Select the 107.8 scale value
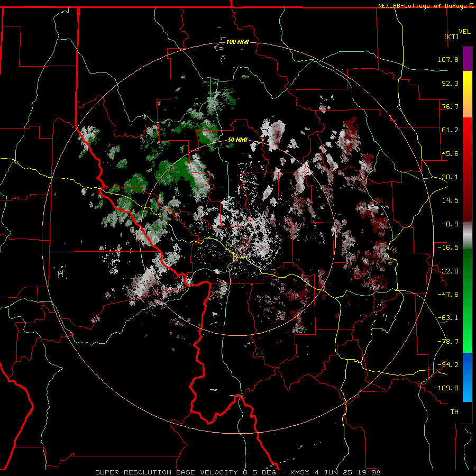The width and height of the screenshot is (476, 476). coord(448,59)
